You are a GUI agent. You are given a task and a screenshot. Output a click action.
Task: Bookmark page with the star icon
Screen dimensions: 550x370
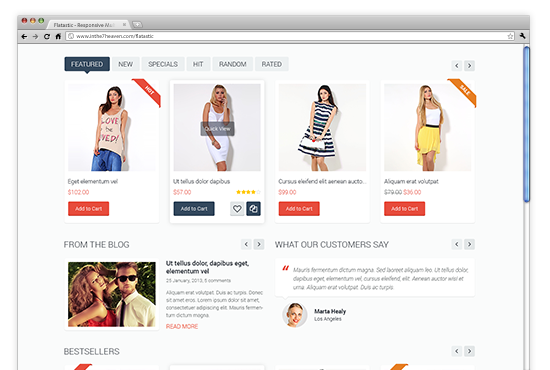(510, 36)
